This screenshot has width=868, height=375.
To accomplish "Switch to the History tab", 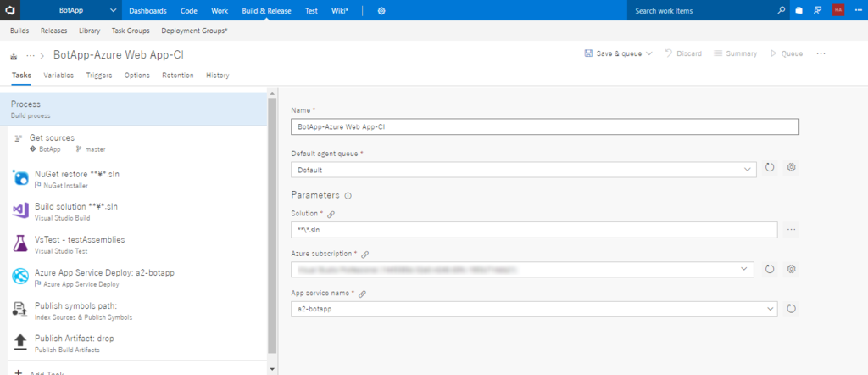I will 218,76.
